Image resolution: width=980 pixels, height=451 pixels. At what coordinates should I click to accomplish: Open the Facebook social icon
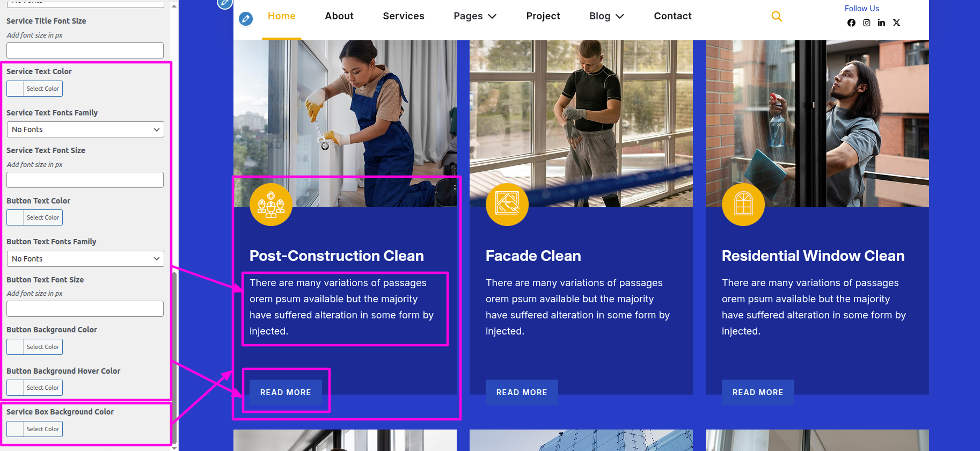click(851, 23)
